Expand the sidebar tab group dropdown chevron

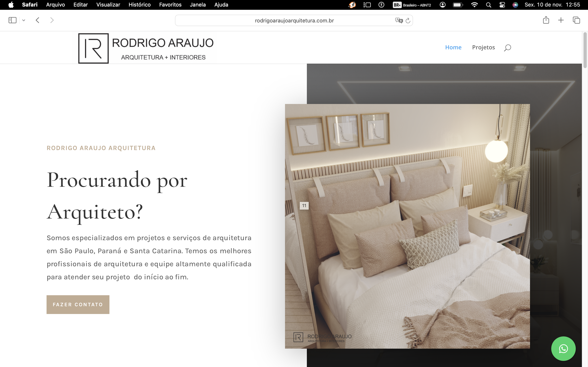(23, 20)
